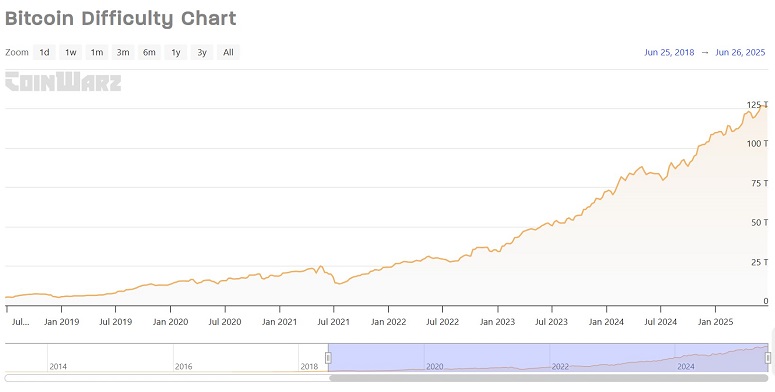Click the shaded navigator selection near 2022

[x=560, y=366]
